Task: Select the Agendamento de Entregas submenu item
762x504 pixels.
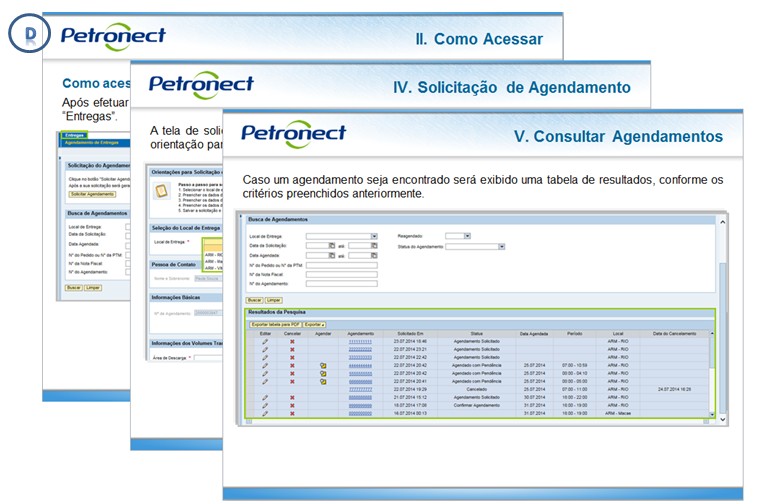Action: 92,142
